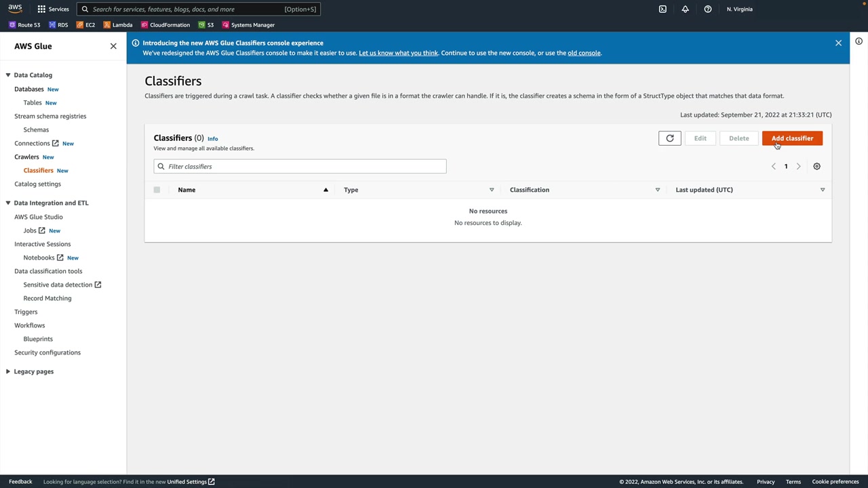Click the AWS services search bar
This screenshot has width=868, height=488.
(x=198, y=9)
